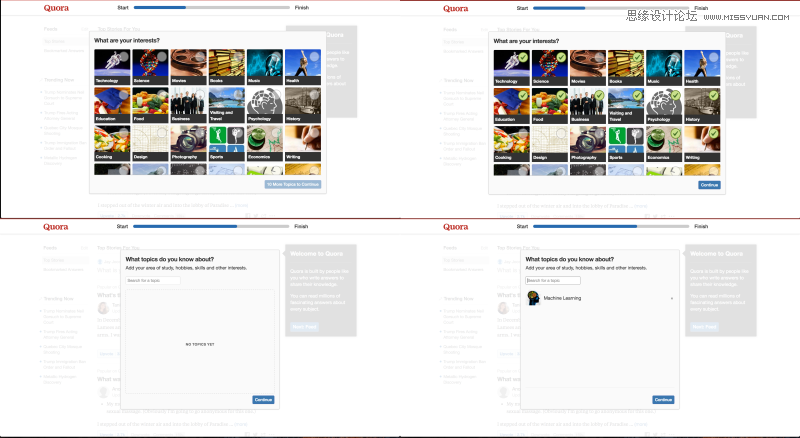
Task: Click the progress bar above the Machine Learning dialog
Action: 611,226
